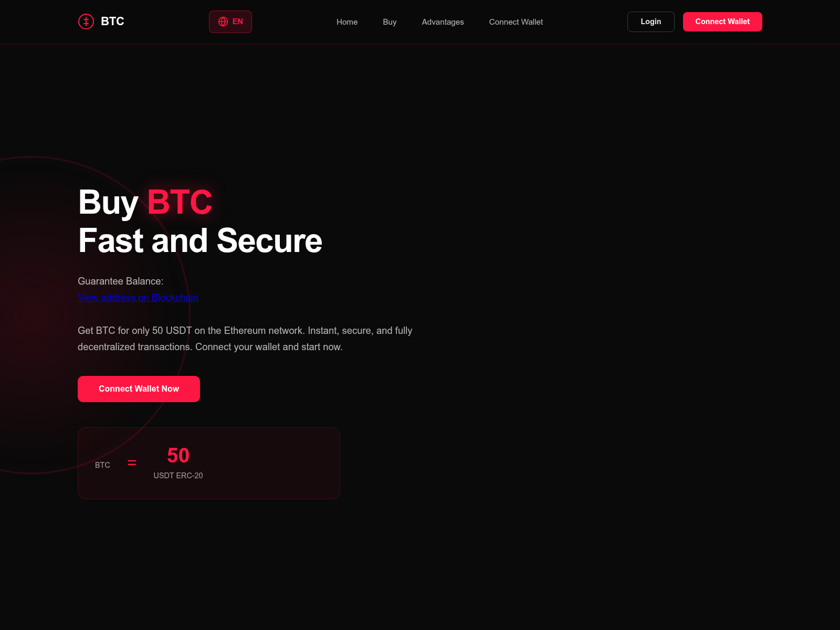Go to the Home nav item

pos(347,22)
